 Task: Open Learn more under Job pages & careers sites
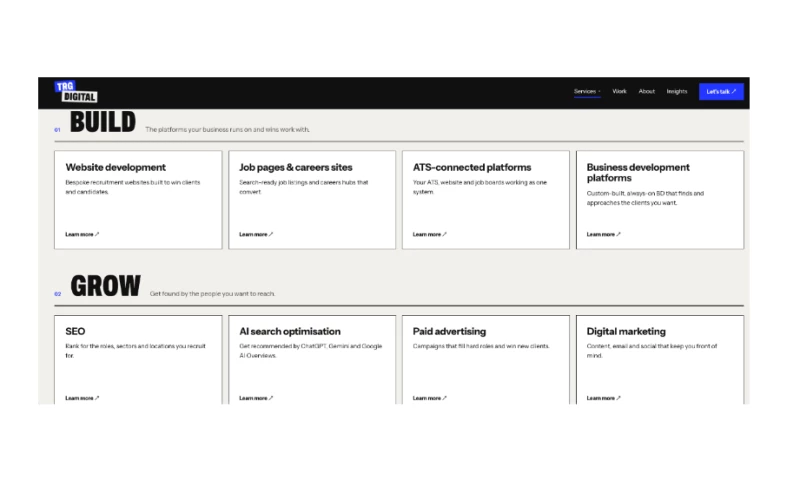256,234
